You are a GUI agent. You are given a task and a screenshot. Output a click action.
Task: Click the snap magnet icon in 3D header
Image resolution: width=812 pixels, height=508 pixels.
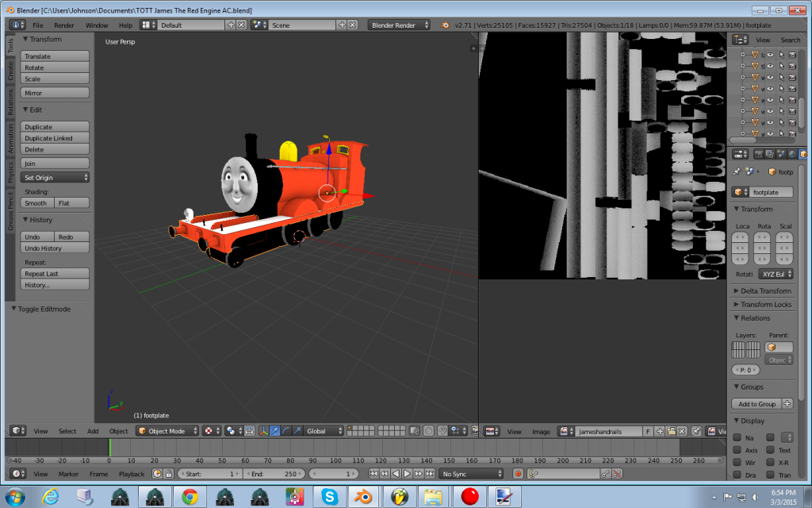(442, 431)
